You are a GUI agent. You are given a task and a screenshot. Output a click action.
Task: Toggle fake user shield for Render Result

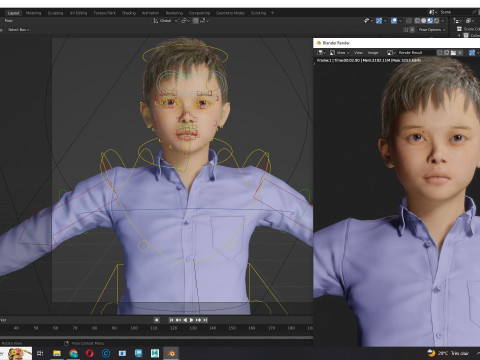click(440, 53)
